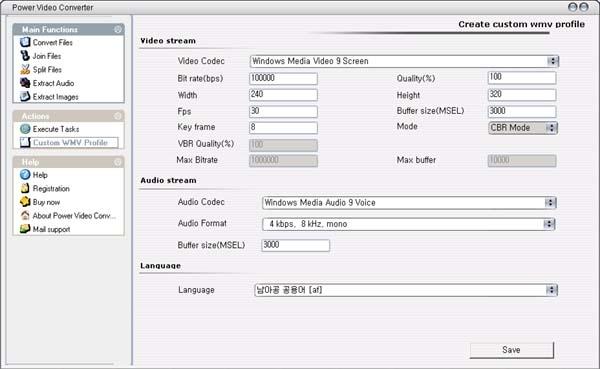The width and height of the screenshot is (600, 369).
Task: Click the Execute Tasks globe icon
Action: [x=25, y=129]
